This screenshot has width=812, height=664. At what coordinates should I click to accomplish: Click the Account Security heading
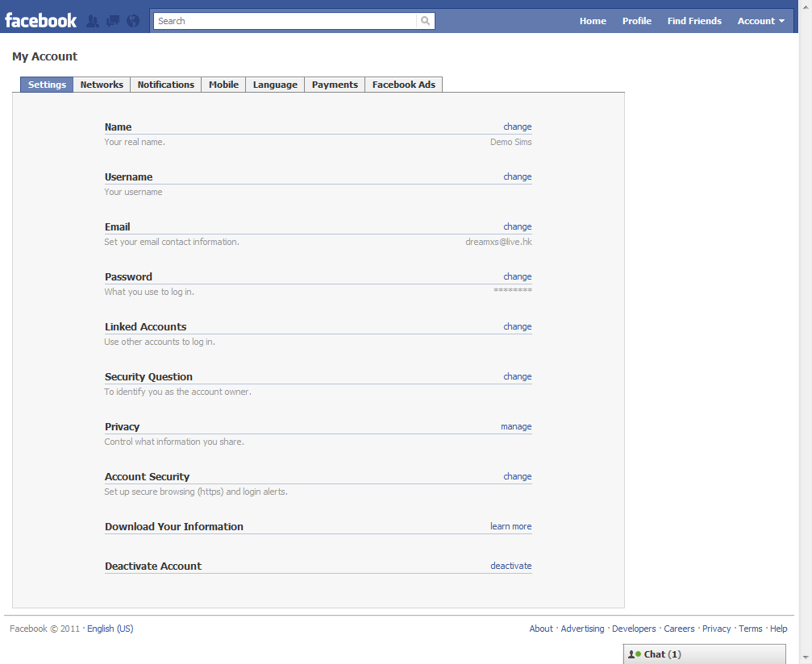pos(147,476)
